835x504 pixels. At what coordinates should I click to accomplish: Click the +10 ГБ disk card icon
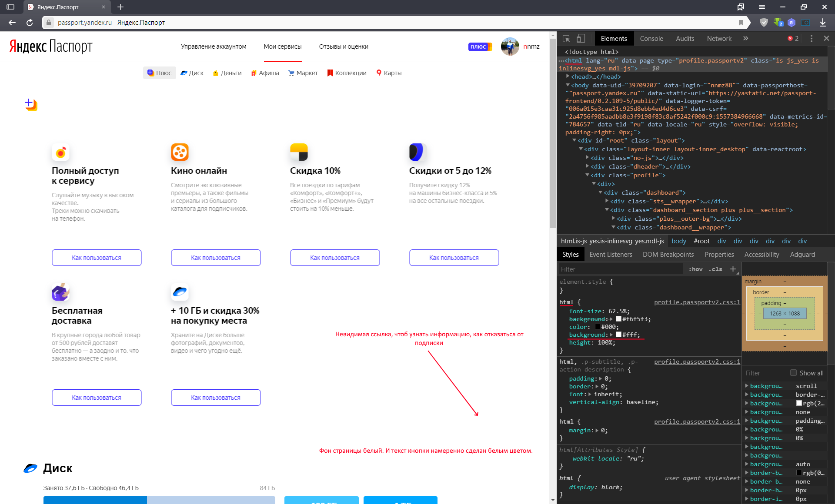180,292
